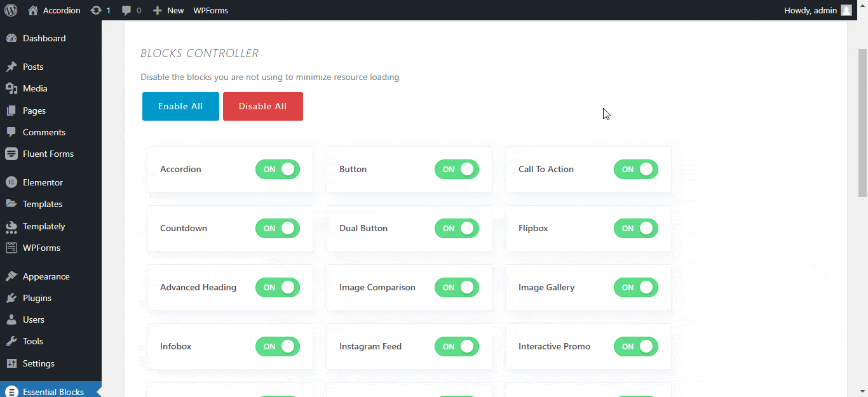Click the Users person icon
This screenshot has width=868, height=397.
(11, 320)
